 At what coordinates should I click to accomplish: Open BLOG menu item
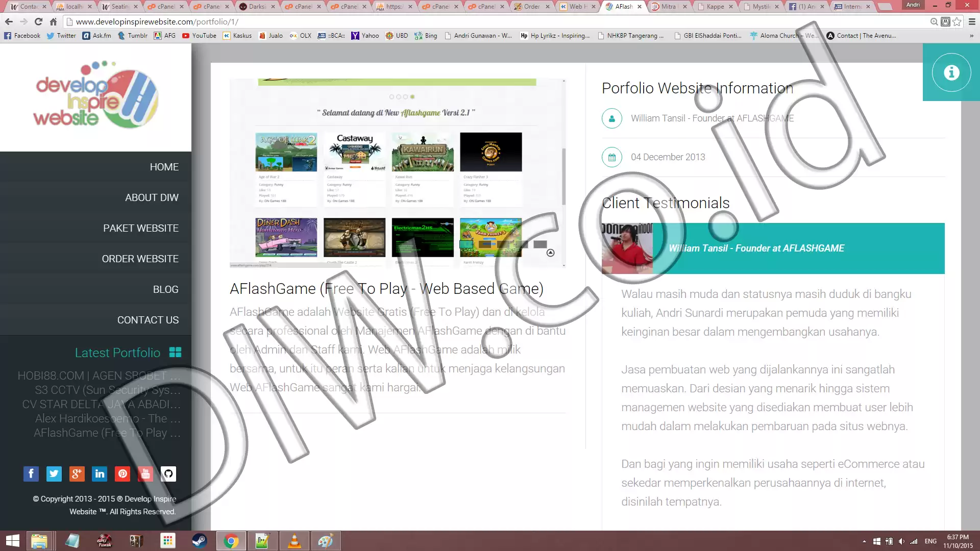166,289
